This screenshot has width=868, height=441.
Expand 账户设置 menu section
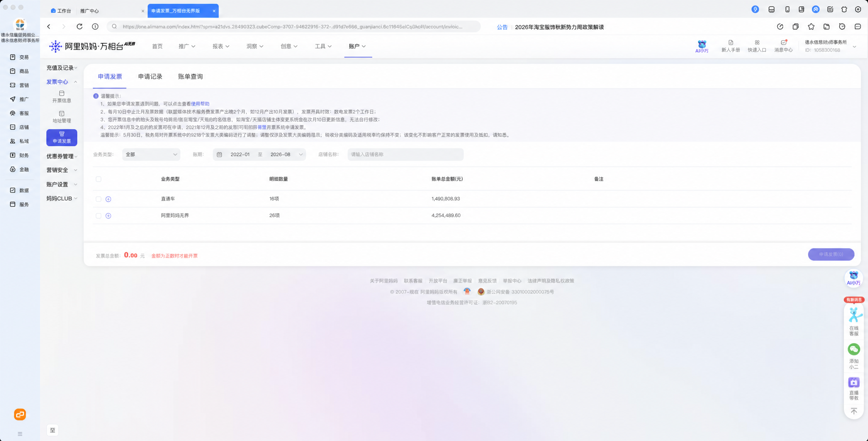[x=62, y=184]
